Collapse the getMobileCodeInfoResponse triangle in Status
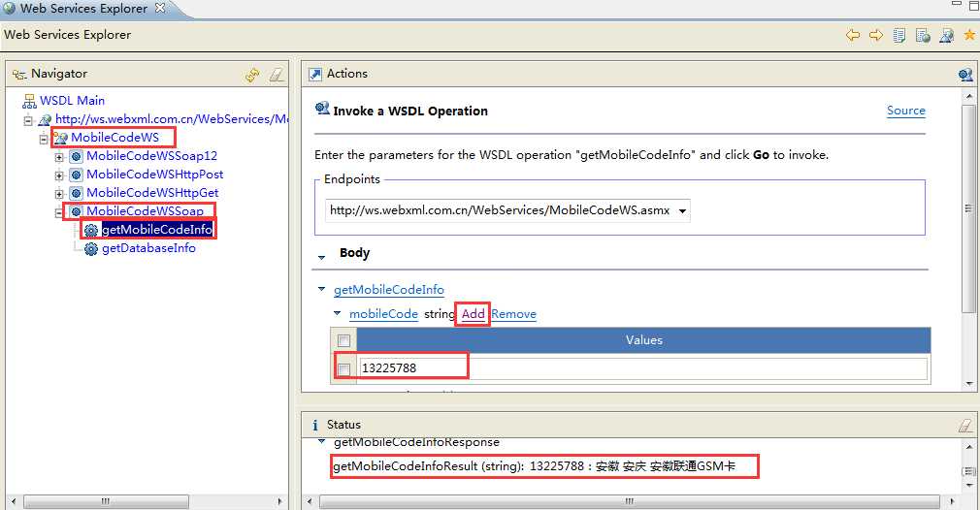Viewport: 980px width, 510px height. click(321, 442)
